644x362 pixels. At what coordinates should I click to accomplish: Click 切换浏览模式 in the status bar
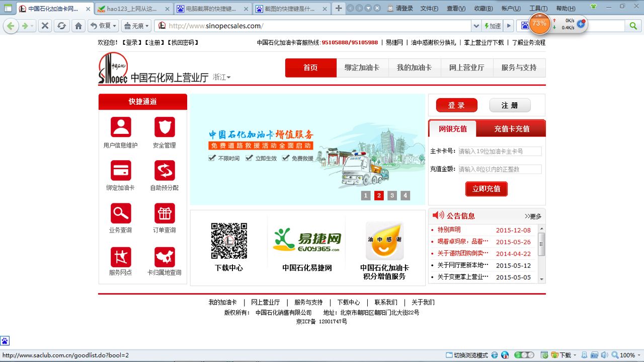(x=467, y=355)
